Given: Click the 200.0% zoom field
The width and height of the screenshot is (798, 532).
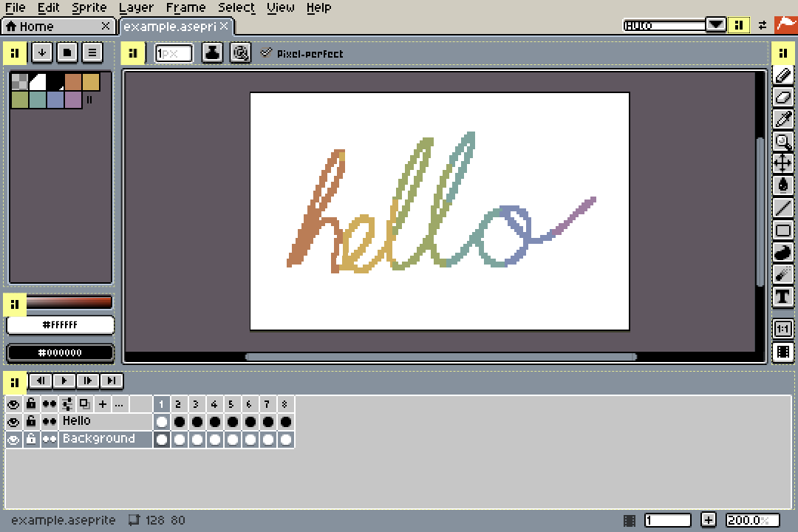Looking at the screenshot, I should pos(752,520).
